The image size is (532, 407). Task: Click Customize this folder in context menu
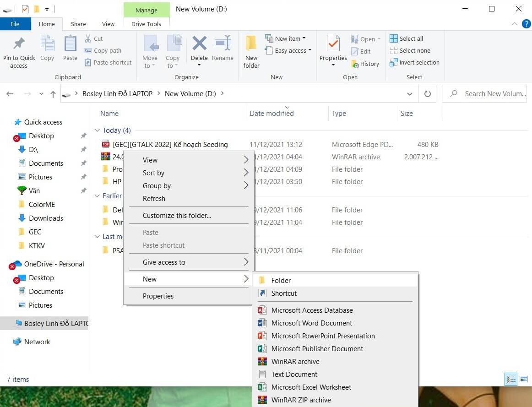point(177,215)
